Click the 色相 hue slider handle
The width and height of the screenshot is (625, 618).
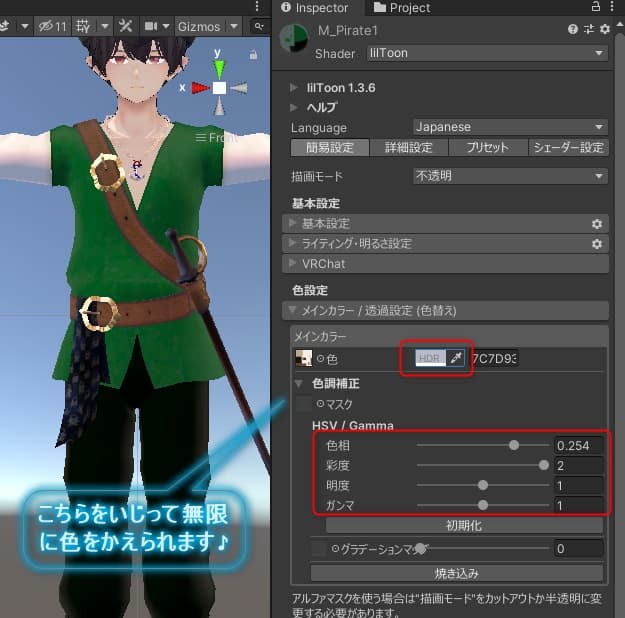[514, 445]
